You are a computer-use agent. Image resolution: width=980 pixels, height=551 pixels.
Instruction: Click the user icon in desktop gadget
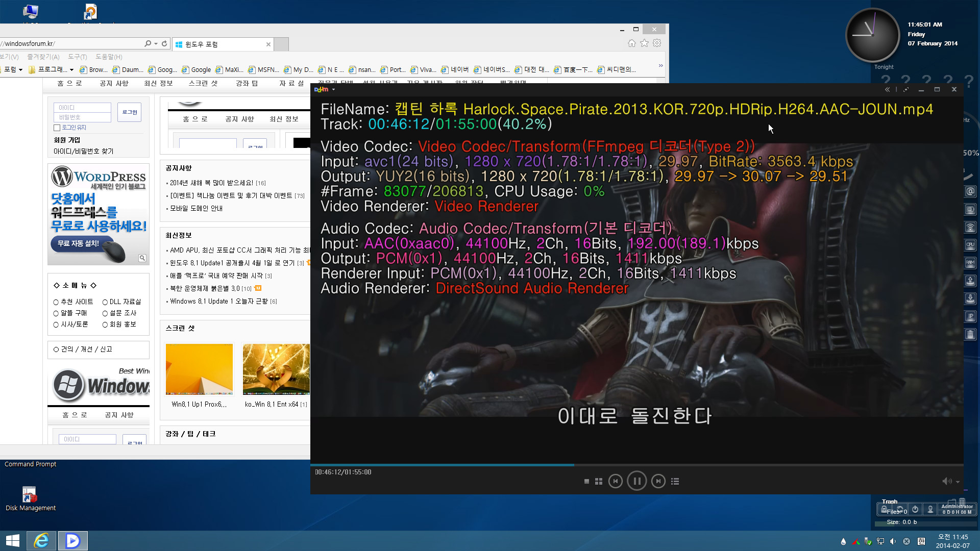point(930,509)
